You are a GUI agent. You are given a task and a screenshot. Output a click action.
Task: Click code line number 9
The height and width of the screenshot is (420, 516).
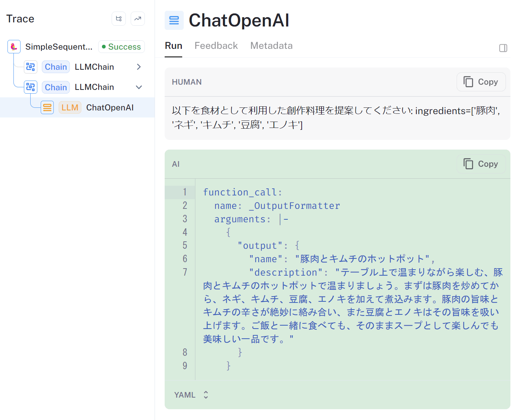[185, 366]
